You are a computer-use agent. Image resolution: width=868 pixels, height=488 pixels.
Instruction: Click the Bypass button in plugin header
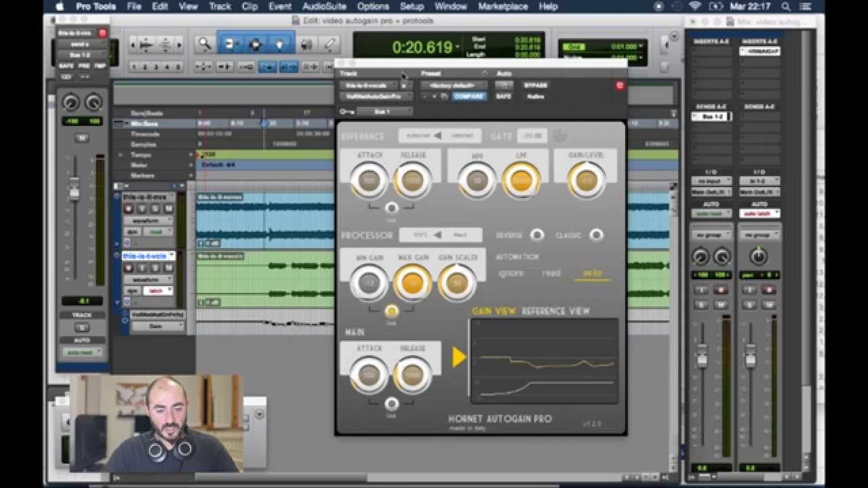536,85
